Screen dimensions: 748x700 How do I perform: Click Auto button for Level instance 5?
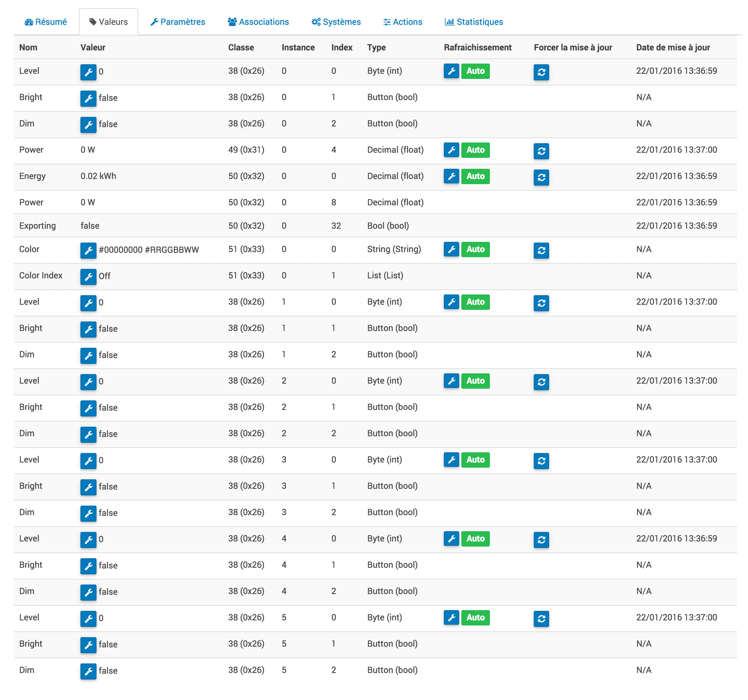476,618
